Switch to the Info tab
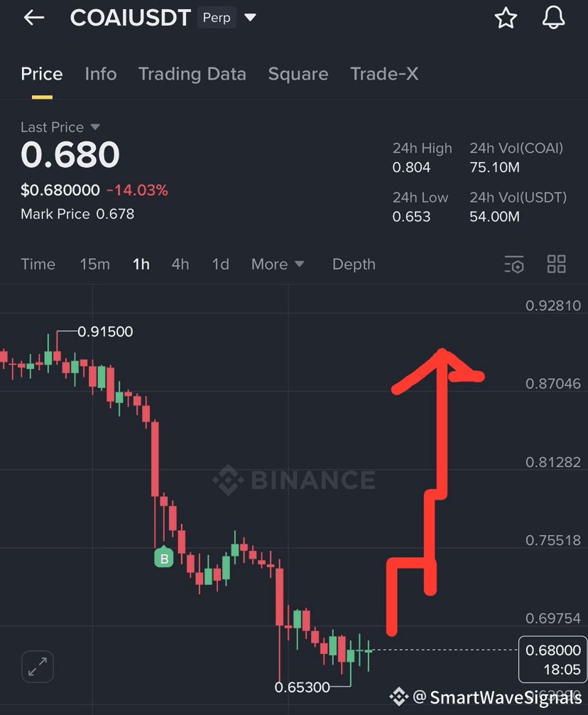 pos(101,74)
